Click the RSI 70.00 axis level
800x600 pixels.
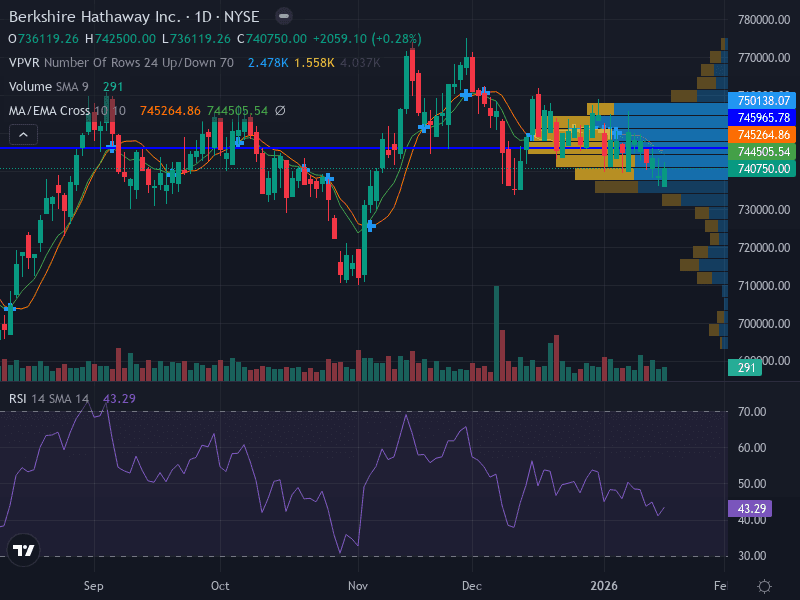click(x=752, y=412)
